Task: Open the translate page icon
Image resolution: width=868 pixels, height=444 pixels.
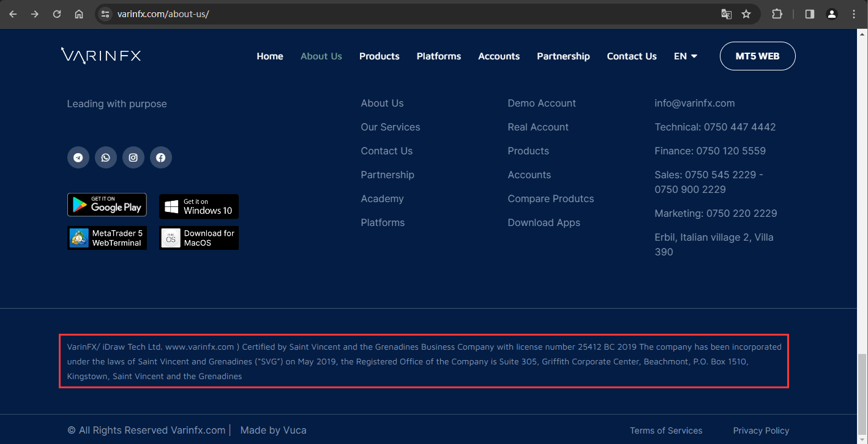Action: tap(727, 14)
